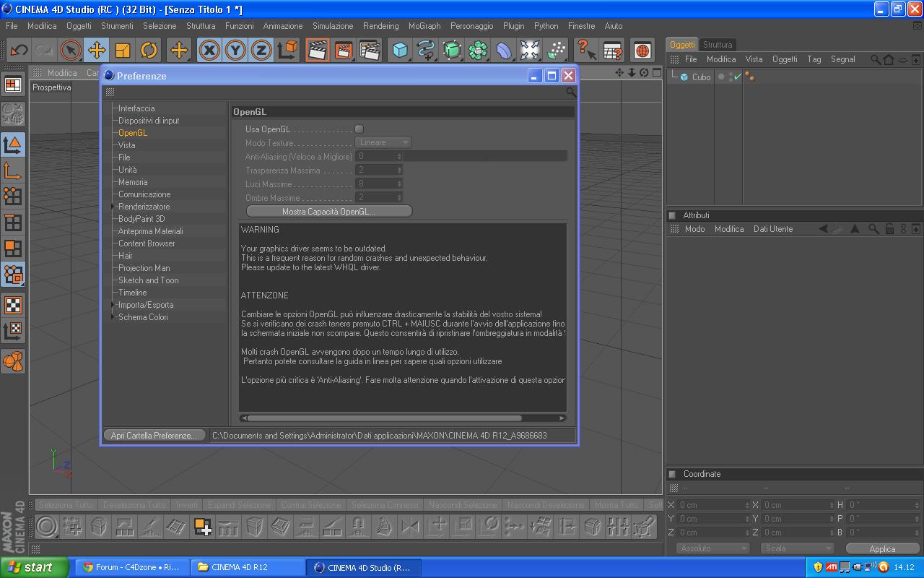This screenshot has height=578, width=924.
Task: Select the Live Selection circle tool in the bottom toolbar
Action: click(x=47, y=527)
